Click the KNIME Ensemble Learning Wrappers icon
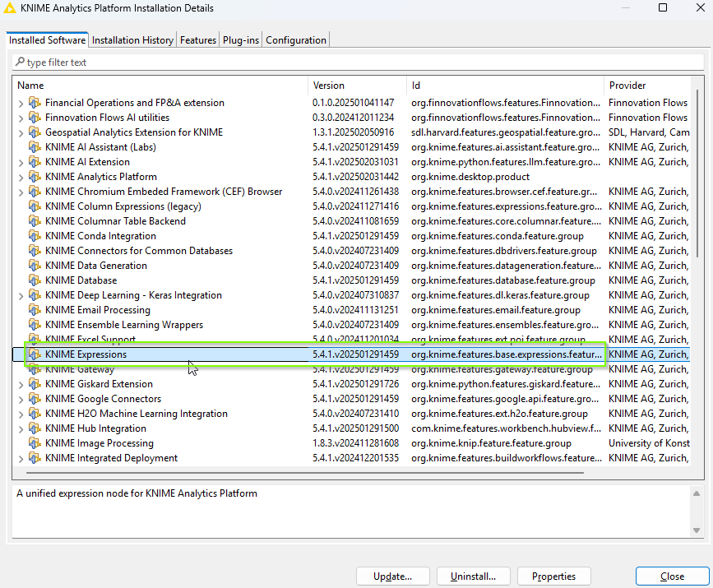This screenshot has width=713, height=588. (x=35, y=325)
